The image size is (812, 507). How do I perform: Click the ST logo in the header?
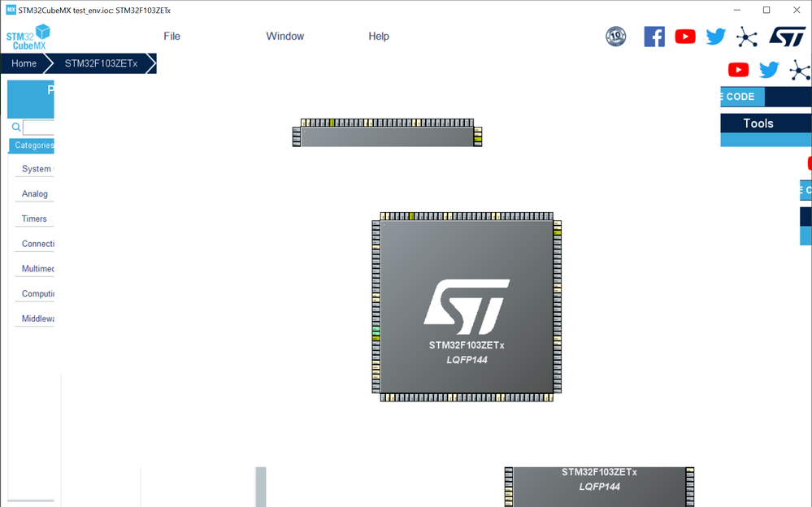coord(787,37)
